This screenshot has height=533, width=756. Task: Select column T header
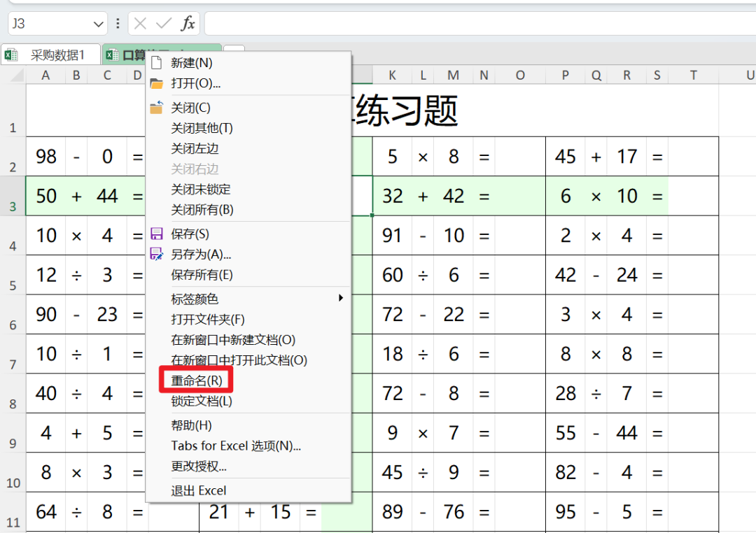(x=693, y=75)
